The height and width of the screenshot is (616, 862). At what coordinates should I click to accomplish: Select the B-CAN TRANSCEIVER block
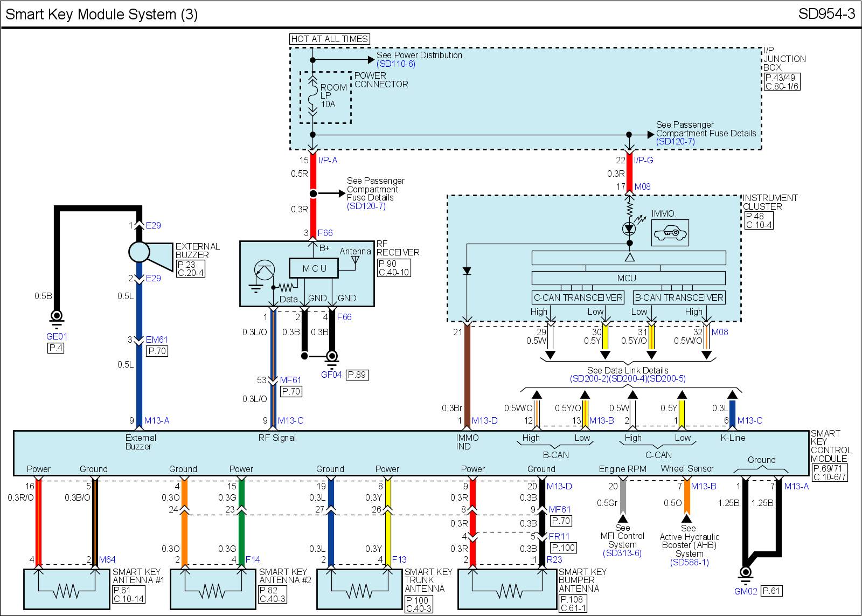click(x=679, y=297)
